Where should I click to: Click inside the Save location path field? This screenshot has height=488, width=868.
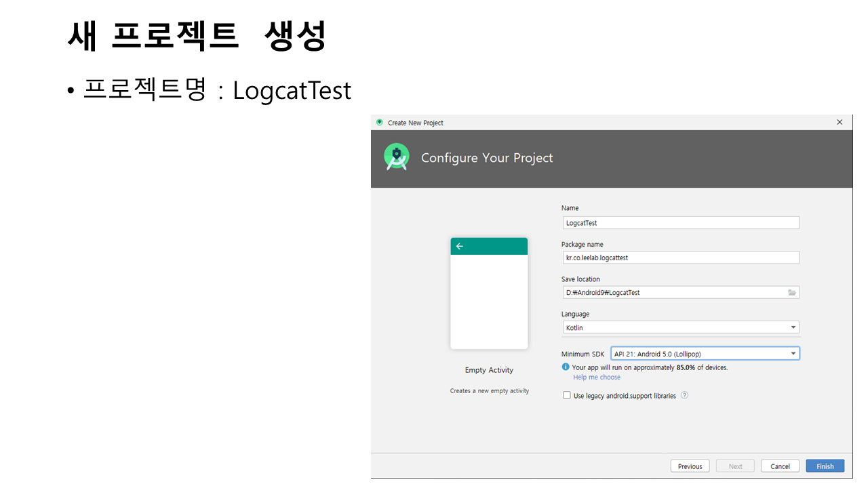tap(673, 293)
